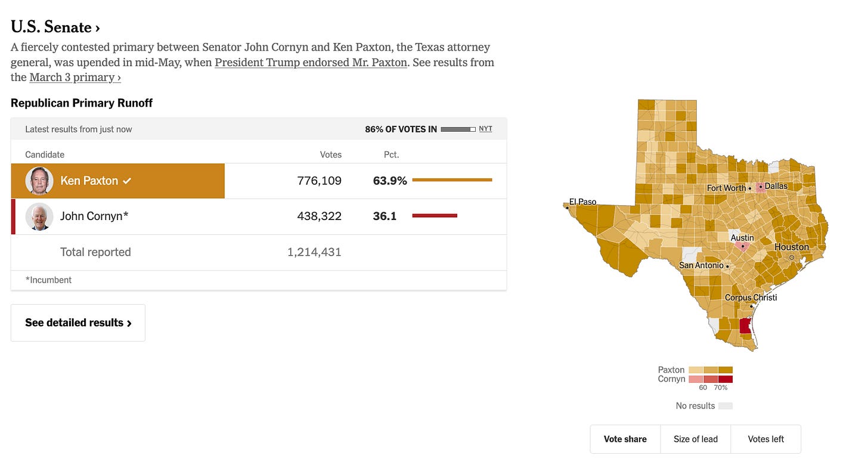Click the dark red Cornyn county on map
Screen dimensions: 868x474
744,326
